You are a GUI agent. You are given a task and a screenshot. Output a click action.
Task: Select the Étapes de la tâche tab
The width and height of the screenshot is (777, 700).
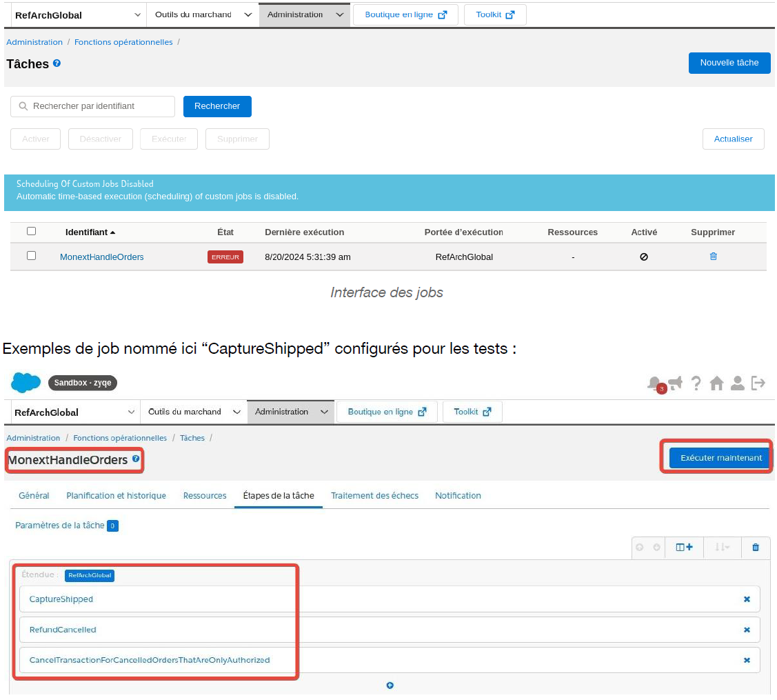point(279,495)
